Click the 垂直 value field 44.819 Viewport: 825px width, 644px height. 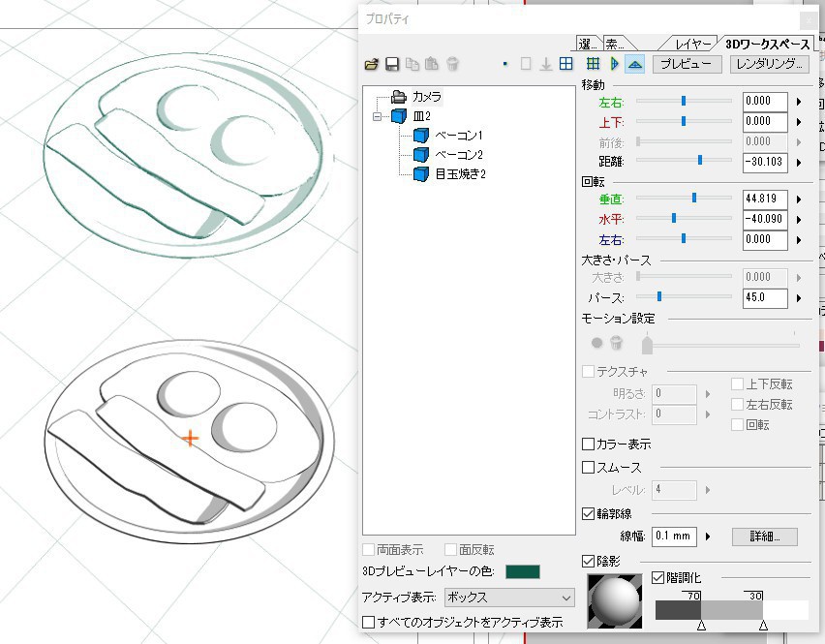(765, 199)
